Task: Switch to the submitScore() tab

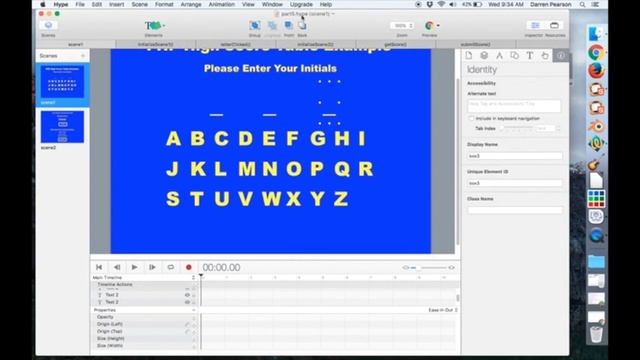Action: pos(476,44)
